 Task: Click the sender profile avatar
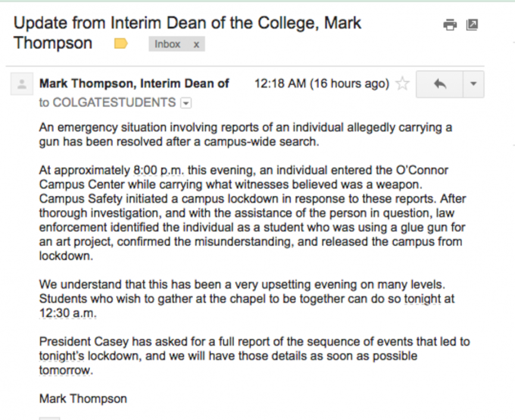pyautogui.click(x=21, y=84)
